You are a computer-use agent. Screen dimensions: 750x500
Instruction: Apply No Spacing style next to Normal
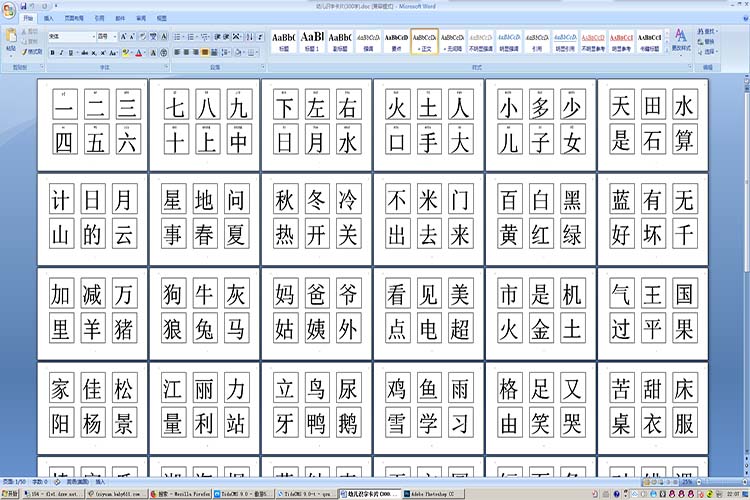pos(452,41)
